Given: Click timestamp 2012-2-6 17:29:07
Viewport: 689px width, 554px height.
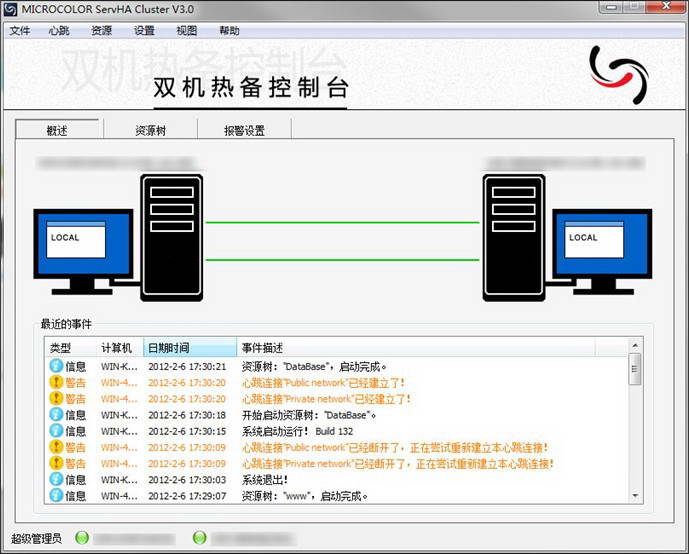Looking at the screenshot, I should coord(187,496).
